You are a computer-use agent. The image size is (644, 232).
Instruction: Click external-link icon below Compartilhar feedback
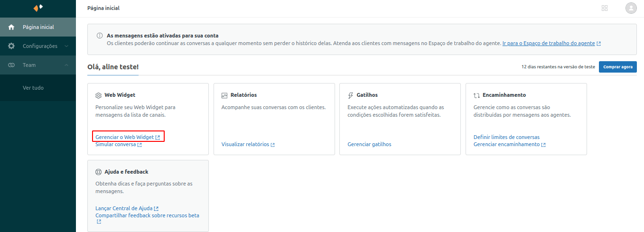(99, 222)
